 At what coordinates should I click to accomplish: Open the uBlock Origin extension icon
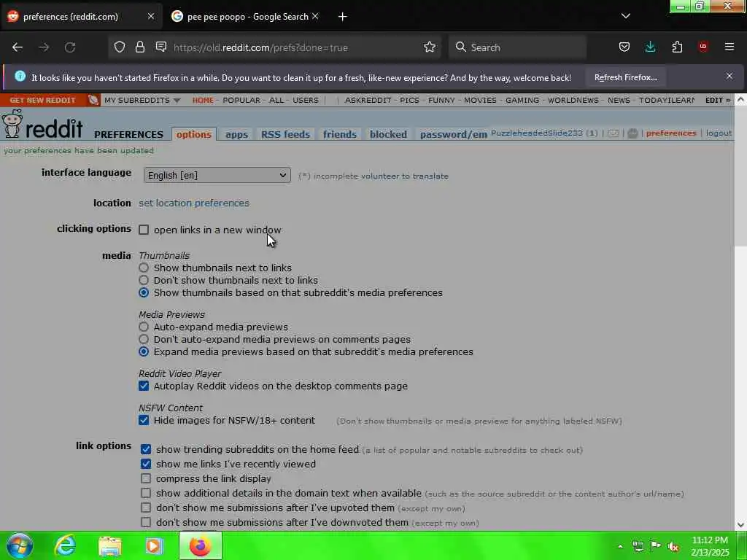[703, 47]
